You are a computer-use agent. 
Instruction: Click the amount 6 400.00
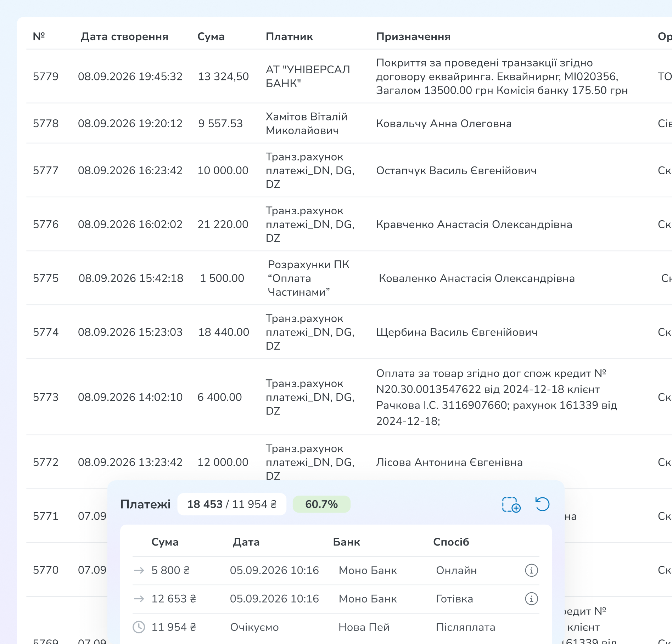[x=220, y=397]
